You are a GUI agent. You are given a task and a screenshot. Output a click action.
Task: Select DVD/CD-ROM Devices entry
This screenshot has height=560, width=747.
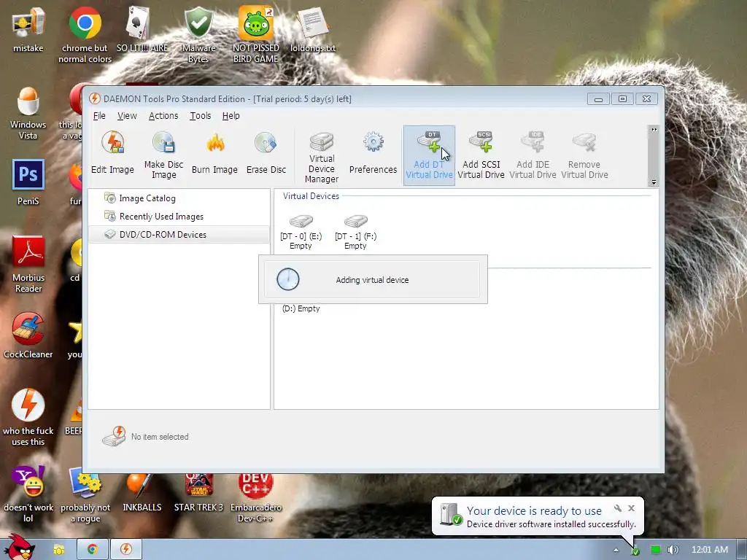point(179,234)
